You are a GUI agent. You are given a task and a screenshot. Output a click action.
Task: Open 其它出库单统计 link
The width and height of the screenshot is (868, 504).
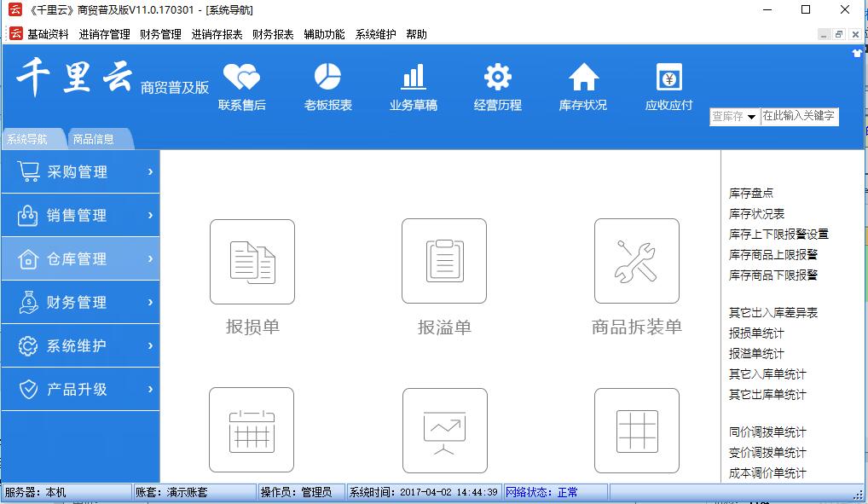(x=767, y=394)
